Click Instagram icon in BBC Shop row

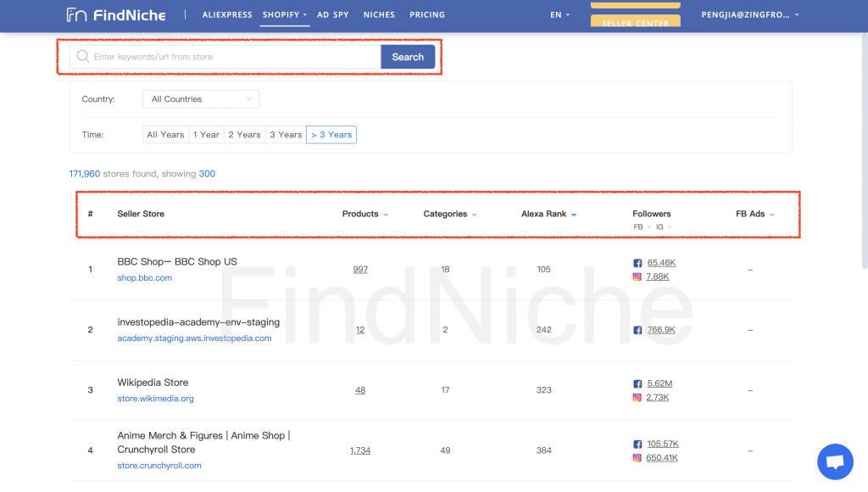[x=637, y=277]
